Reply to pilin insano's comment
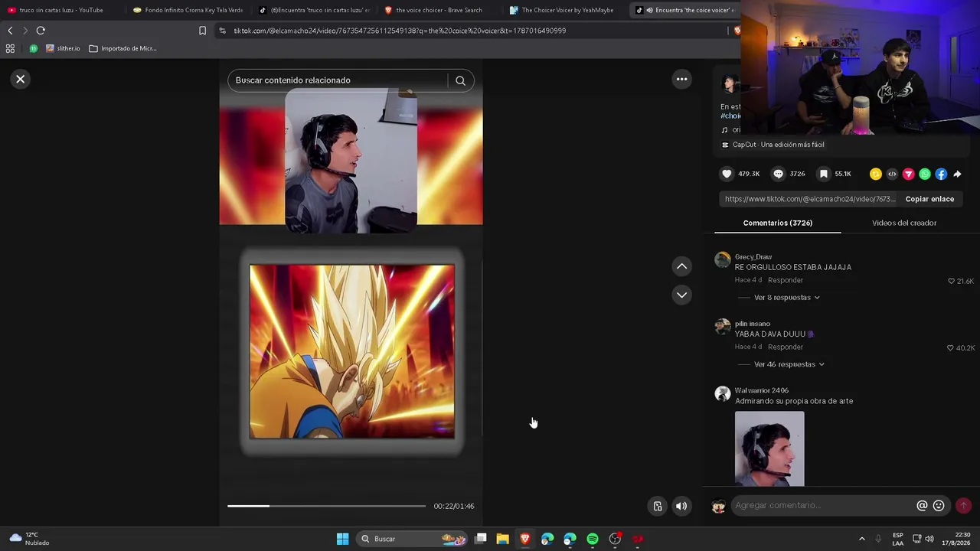980x551 pixels. [x=786, y=347]
